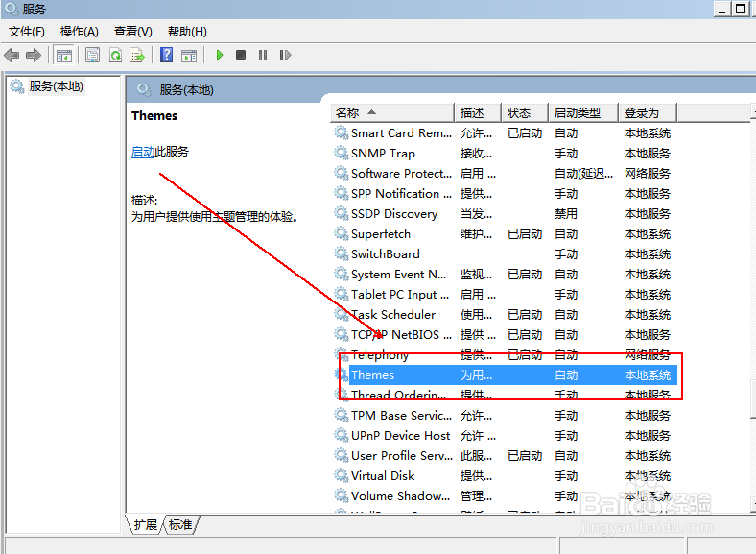Switch to the 扩展 tab
This screenshot has height=554, width=756.
point(145,524)
